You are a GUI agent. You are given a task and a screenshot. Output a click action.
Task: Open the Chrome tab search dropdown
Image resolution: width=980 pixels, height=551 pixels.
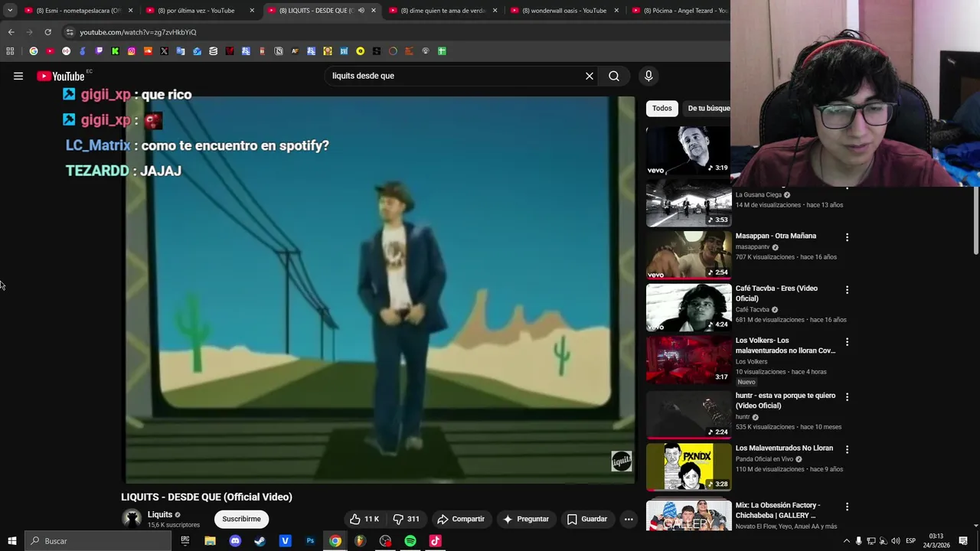click(10, 11)
